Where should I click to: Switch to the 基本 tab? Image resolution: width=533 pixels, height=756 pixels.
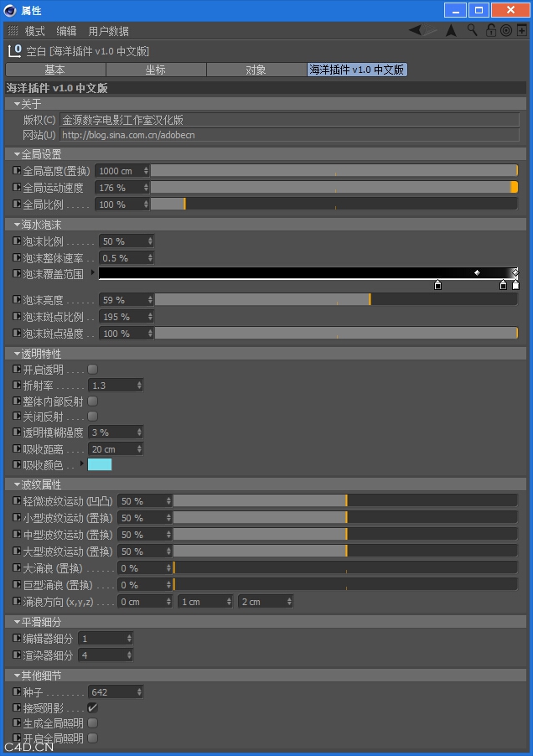coord(55,70)
